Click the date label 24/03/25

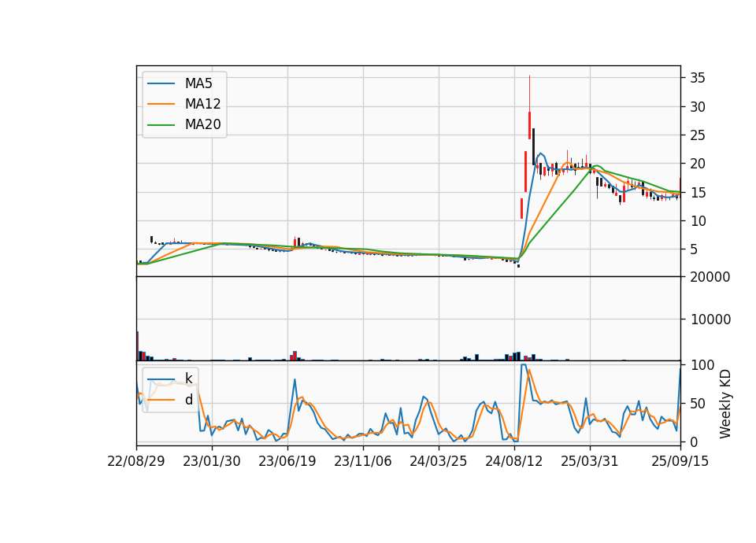439,461
